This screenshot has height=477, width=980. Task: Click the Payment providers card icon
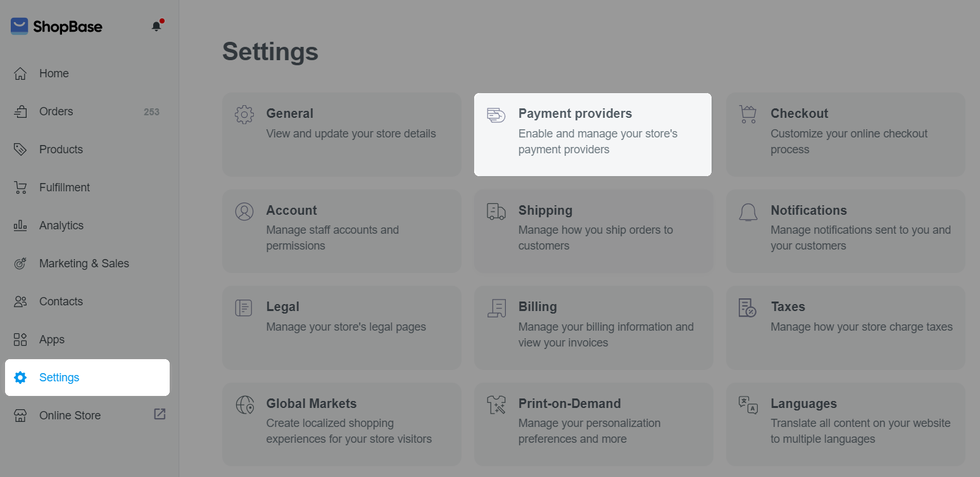click(496, 115)
